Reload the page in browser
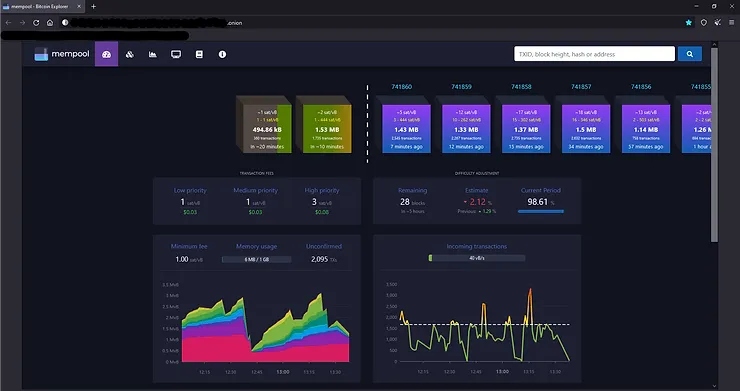 tap(36, 23)
